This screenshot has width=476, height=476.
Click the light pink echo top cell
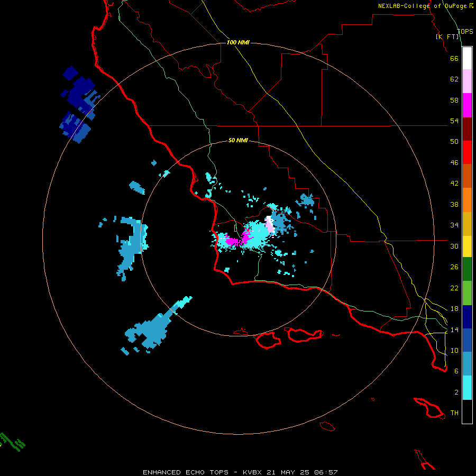tap(270, 225)
